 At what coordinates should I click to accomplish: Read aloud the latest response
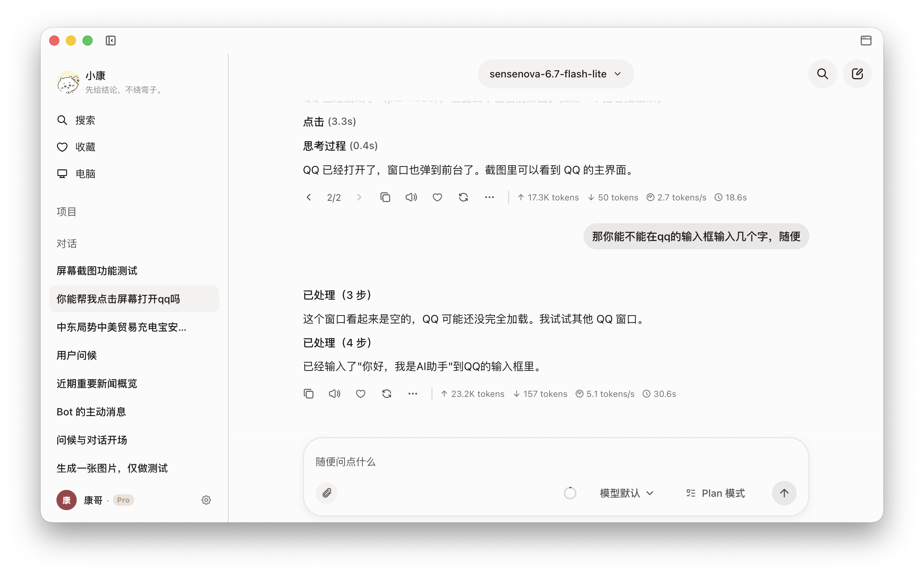coord(334,394)
